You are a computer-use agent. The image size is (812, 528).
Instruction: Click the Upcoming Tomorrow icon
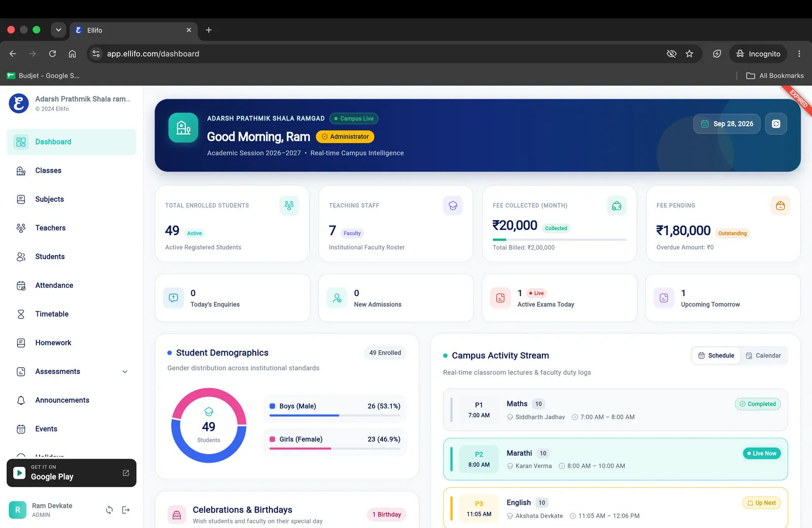point(664,298)
